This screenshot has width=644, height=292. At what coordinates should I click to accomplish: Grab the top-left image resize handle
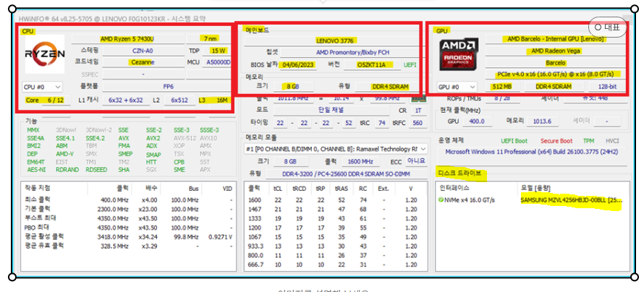click(x=12, y=9)
